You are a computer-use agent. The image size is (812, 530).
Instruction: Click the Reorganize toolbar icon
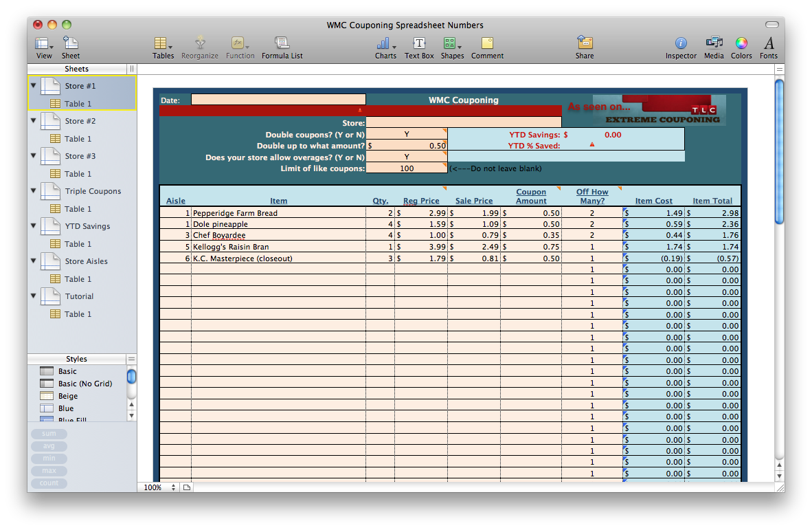[x=200, y=47]
